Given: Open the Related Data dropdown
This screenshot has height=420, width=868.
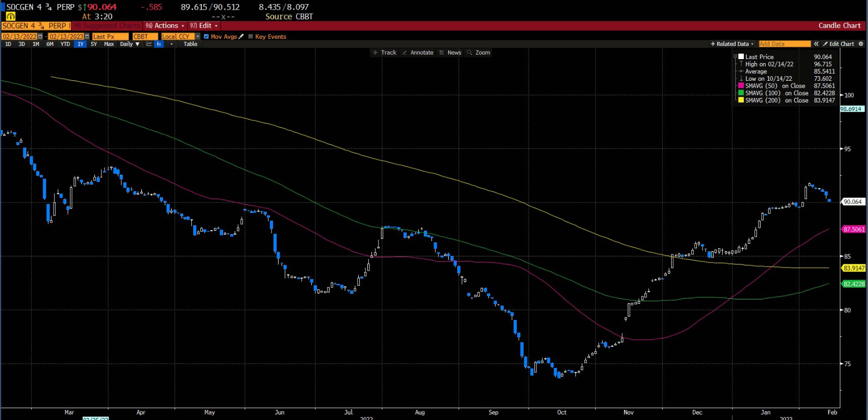Looking at the screenshot, I should pyautogui.click(x=732, y=44).
